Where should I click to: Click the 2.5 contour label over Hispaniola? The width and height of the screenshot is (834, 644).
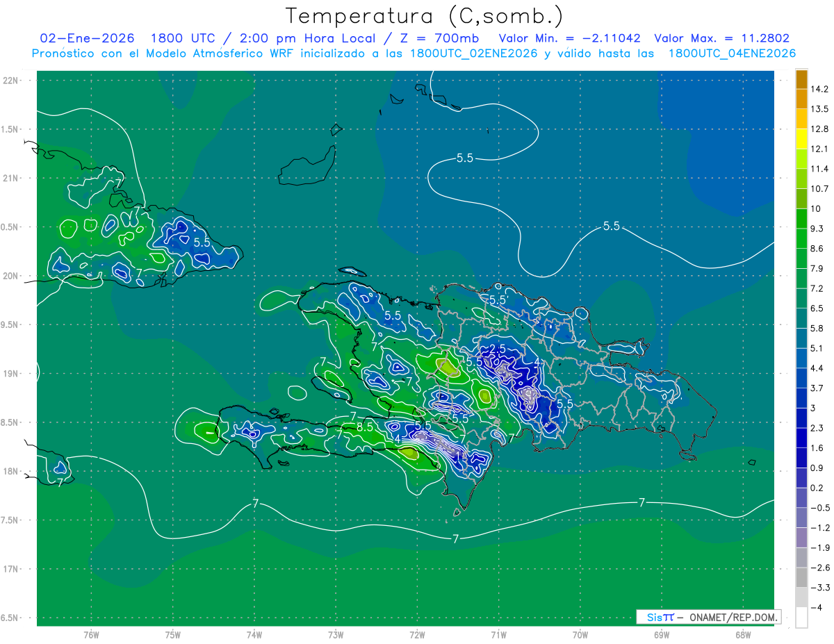click(498, 348)
